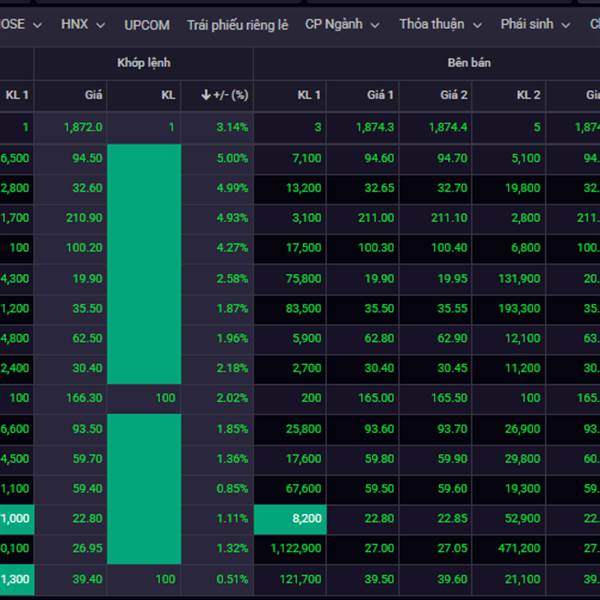The height and width of the screenshot is (600, 600).
Task: Switch to the UPCOM tab
Action: point(147,24)
